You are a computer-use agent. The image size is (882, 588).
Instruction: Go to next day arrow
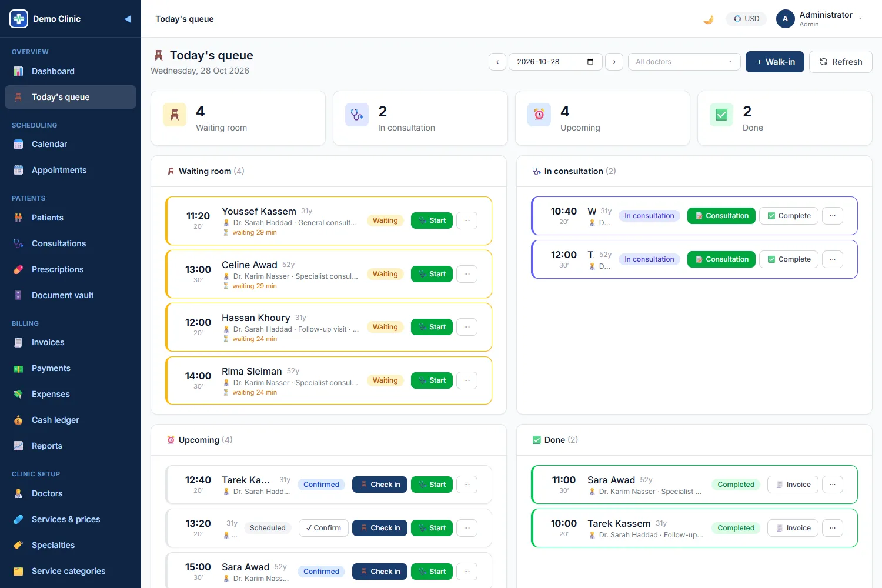tap(614, 62)
